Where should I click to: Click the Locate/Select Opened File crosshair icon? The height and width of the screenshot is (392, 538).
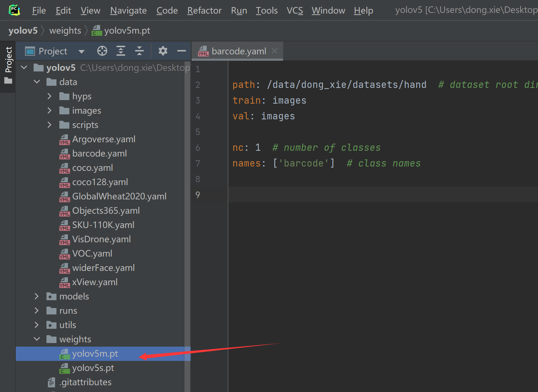(102, 51)
